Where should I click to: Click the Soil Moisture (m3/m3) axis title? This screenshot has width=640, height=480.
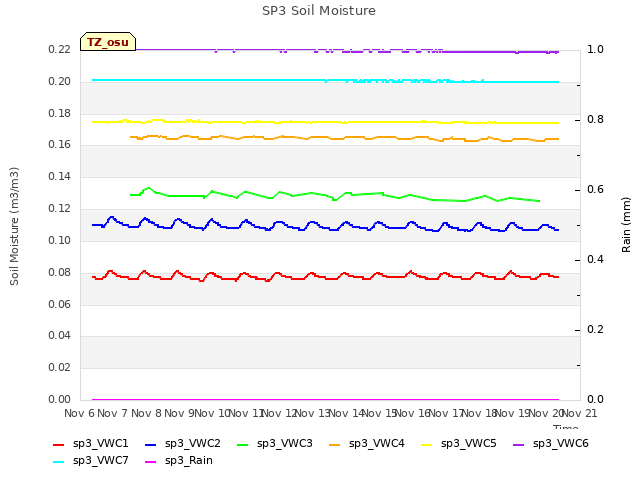point(14,226)
